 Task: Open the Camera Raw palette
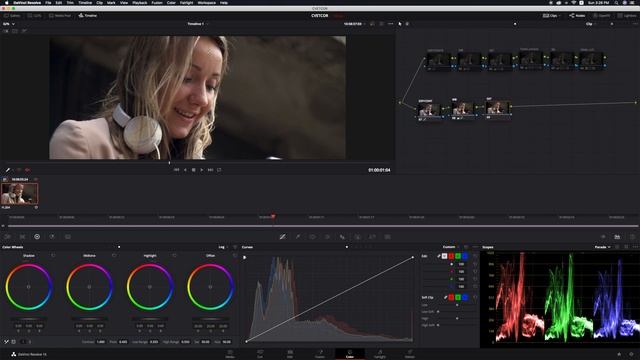(7, 237)
